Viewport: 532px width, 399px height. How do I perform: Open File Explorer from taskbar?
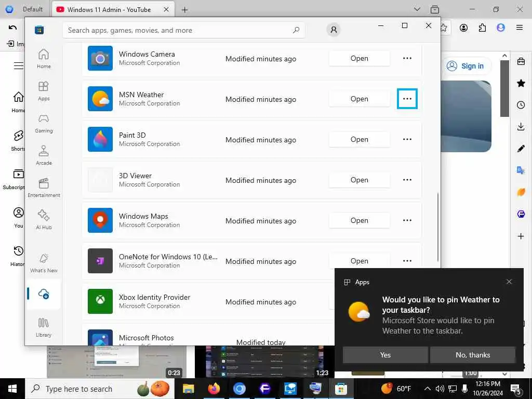(x=188, y=389)
